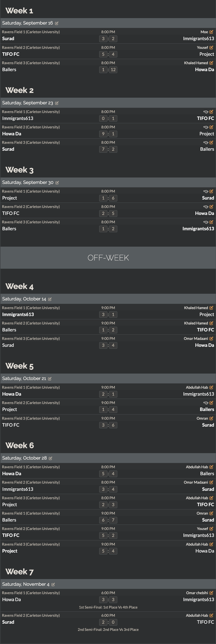Click referee Omar Madaani in Week 4
This screenshot has width=216, height=644.
pyautogui.click(x=196, y=339)
